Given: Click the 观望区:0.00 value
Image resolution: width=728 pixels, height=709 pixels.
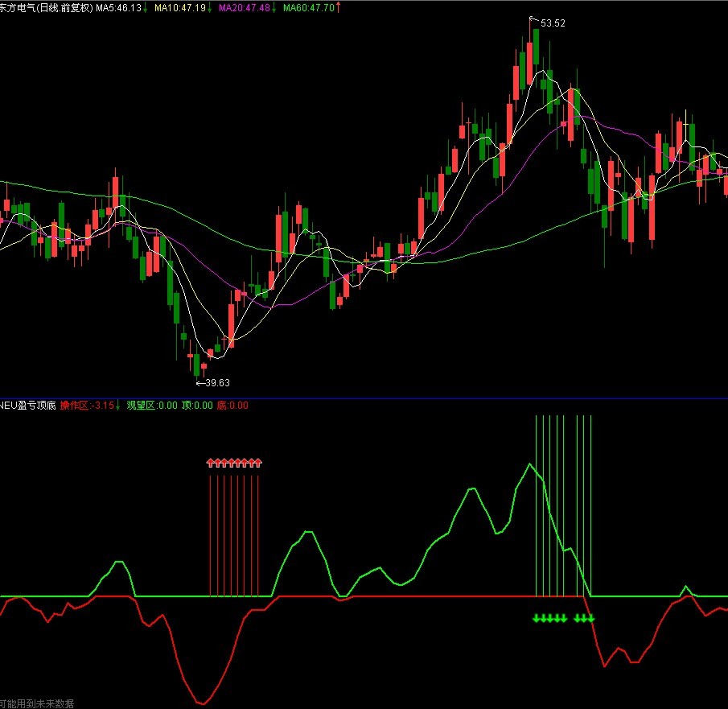Looking at the screenshot, I should pyautogui.click(x=152, y=406).
